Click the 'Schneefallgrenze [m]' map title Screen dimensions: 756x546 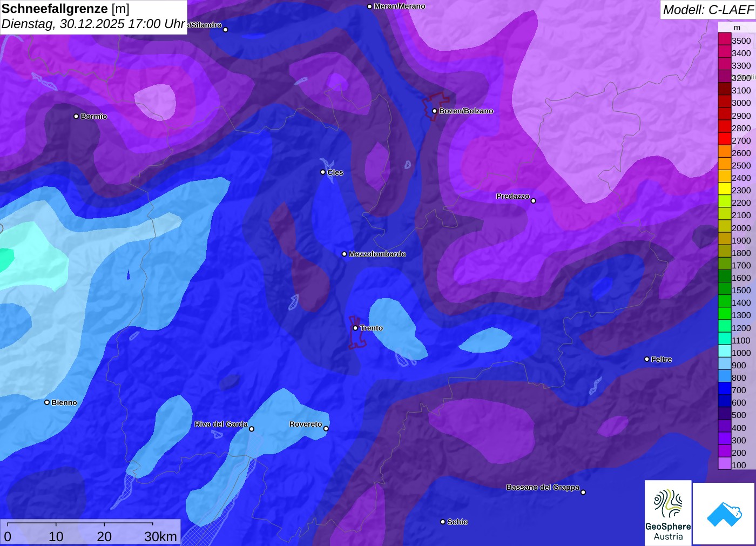(x=65, y=9)
